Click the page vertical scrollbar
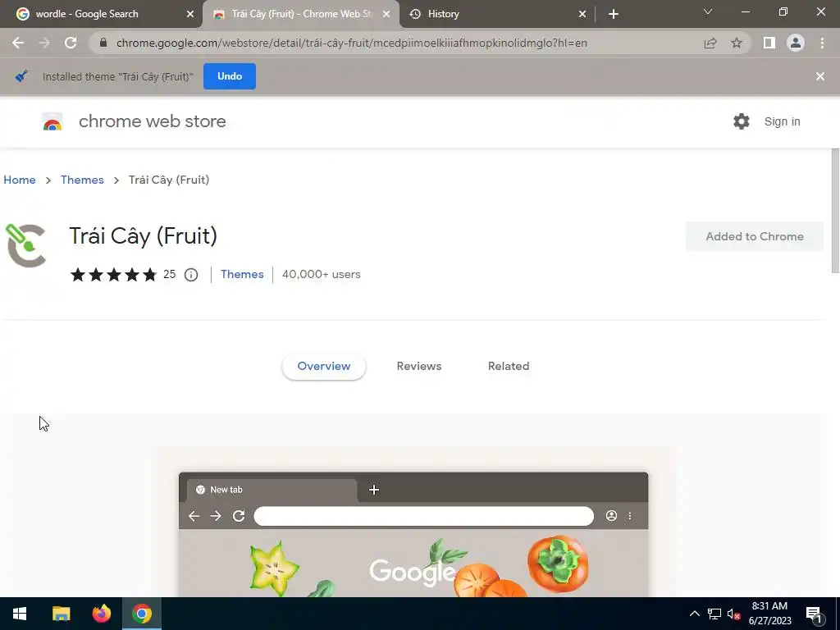Viewport: 840px width, 630px height. pyautogui.click(x=835, y=211)
